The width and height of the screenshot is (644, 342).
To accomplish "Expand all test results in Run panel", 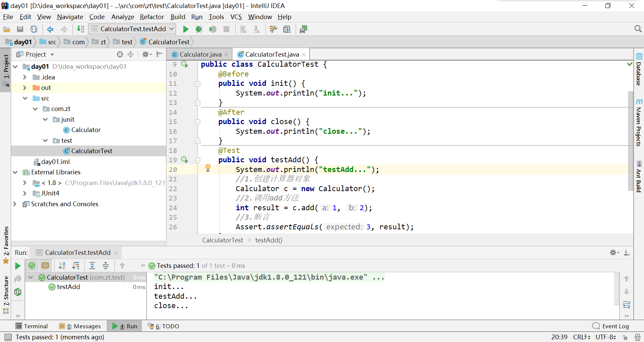I will tap(92, 266).
